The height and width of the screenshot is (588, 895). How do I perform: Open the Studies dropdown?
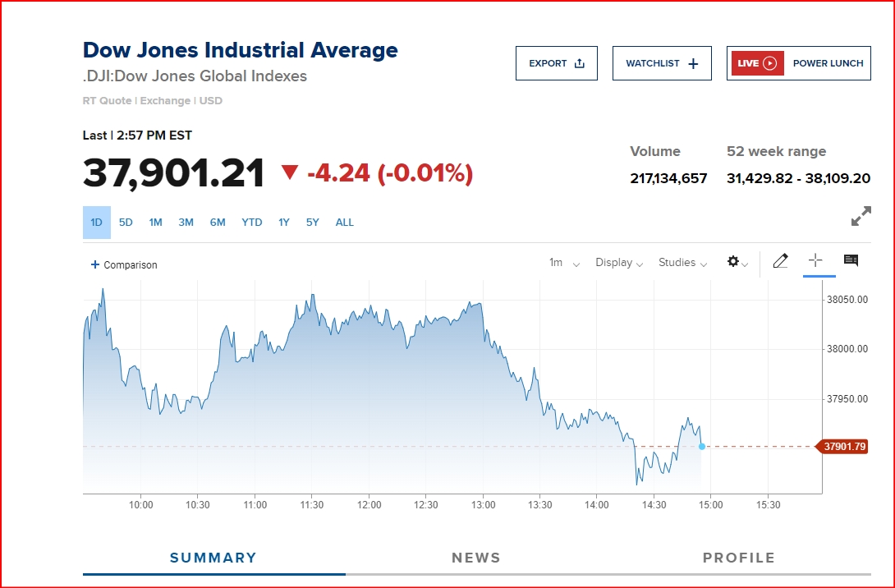point(682,263)
